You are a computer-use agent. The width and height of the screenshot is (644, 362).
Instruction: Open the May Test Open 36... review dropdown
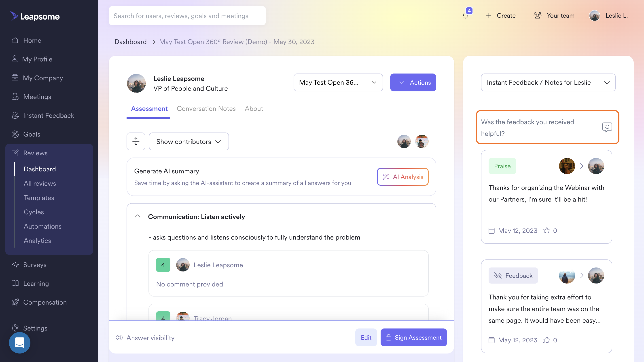click(338, 82)
